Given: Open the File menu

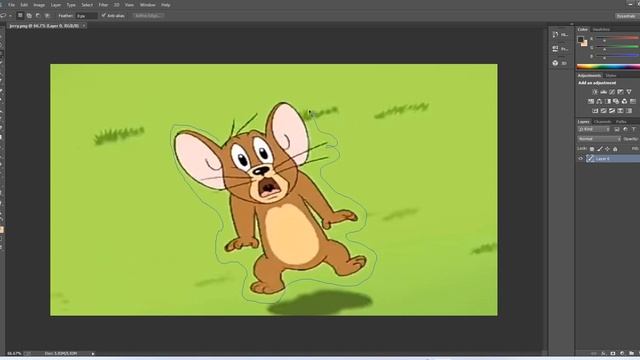Looking at the screenshot, I should [11, 5].
